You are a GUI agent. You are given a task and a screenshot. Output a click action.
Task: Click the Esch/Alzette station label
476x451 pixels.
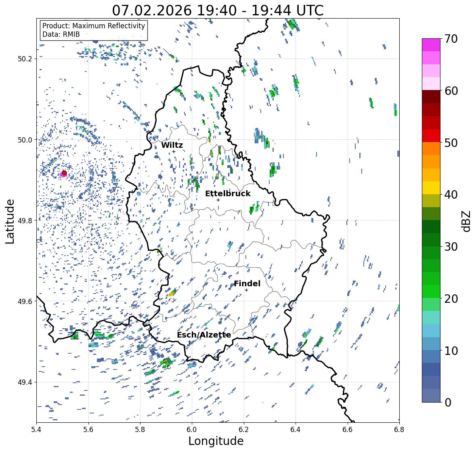pos(204,335)
